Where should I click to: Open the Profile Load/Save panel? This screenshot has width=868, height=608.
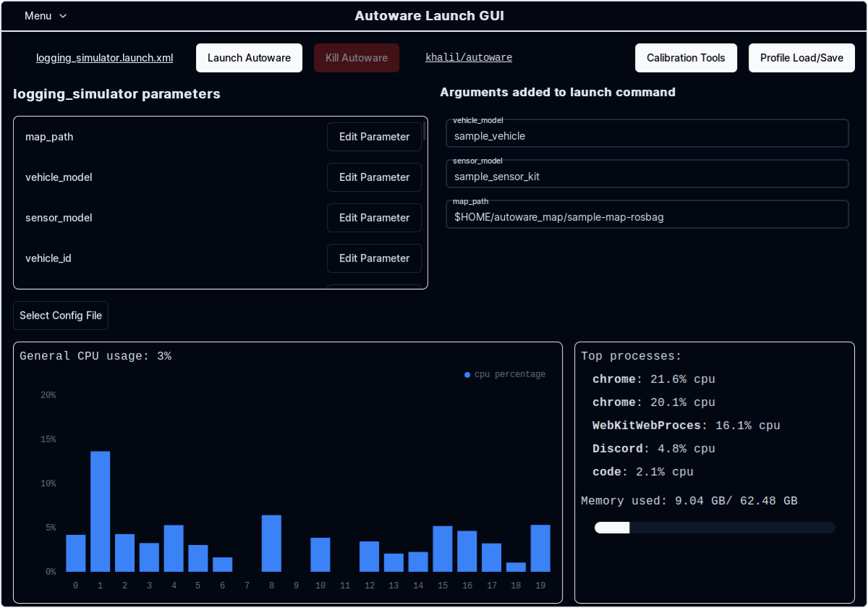[801, 57]
